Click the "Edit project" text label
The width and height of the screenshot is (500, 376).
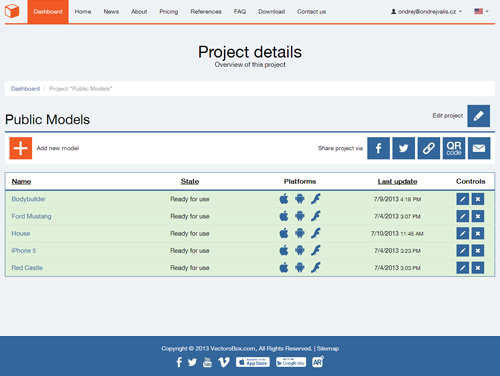(x=448, y=116)
